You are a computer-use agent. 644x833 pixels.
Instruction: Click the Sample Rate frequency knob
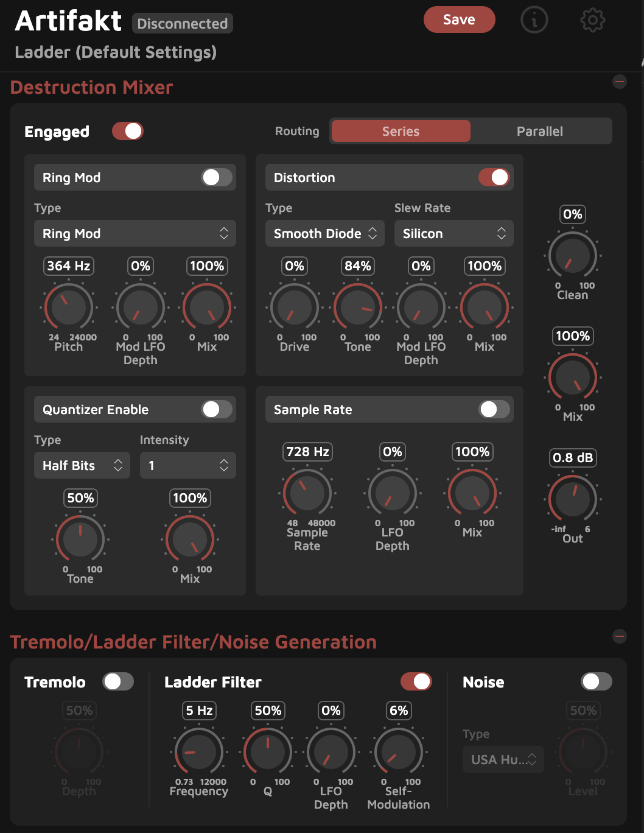[307, 493]
